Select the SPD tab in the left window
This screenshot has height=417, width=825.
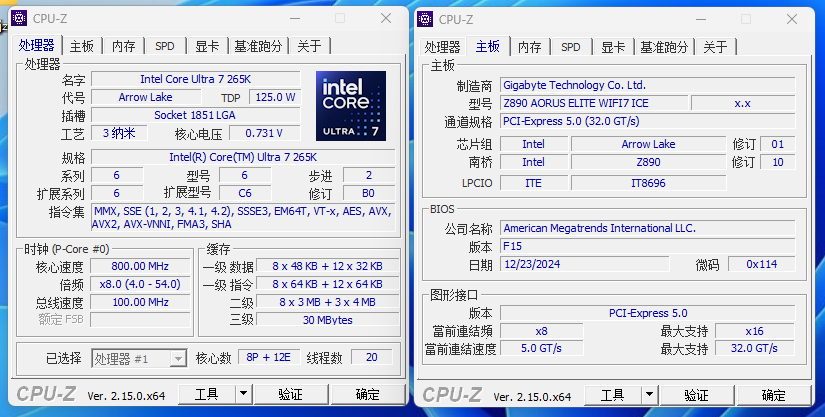pos(165,46)
